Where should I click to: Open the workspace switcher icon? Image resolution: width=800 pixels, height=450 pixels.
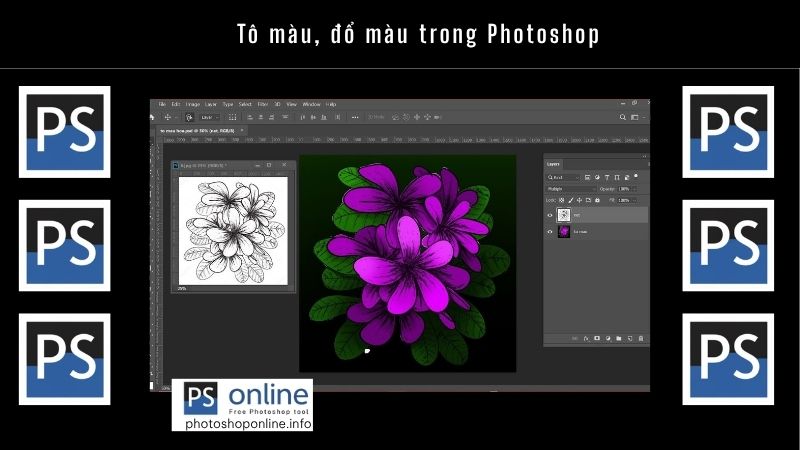pyautogui.click(x=635, y=117)
